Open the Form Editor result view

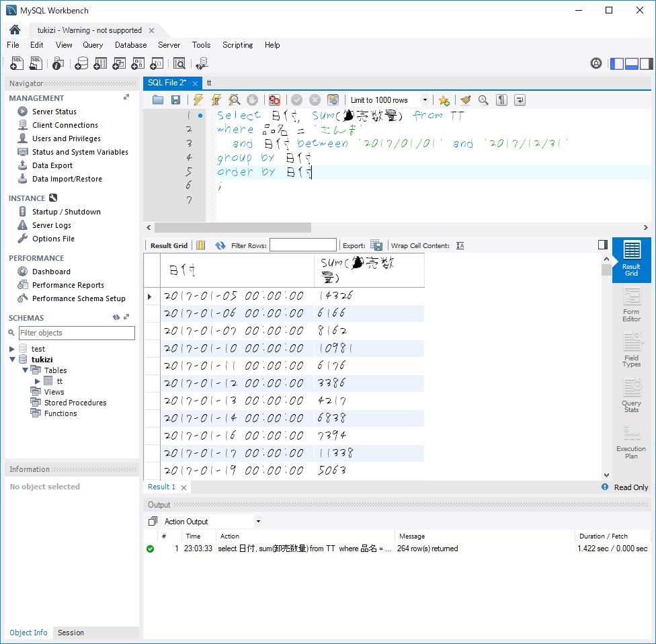point(631,306)
